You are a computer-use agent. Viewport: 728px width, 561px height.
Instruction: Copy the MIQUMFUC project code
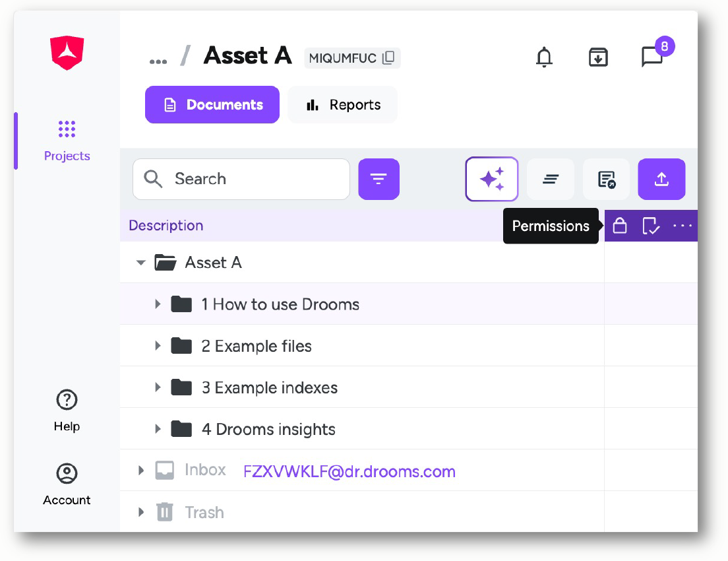pos(388,57)
